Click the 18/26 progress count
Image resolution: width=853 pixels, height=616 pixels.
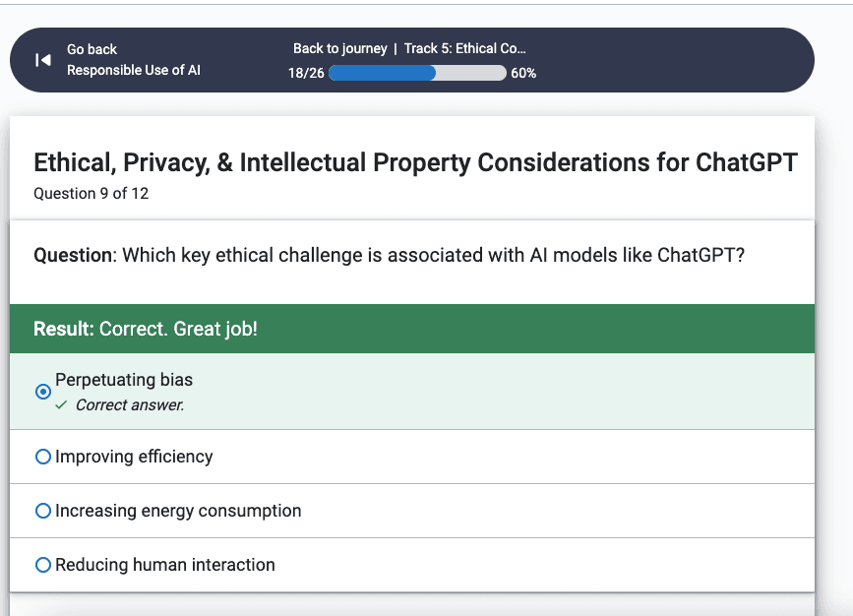click(306, 73)
